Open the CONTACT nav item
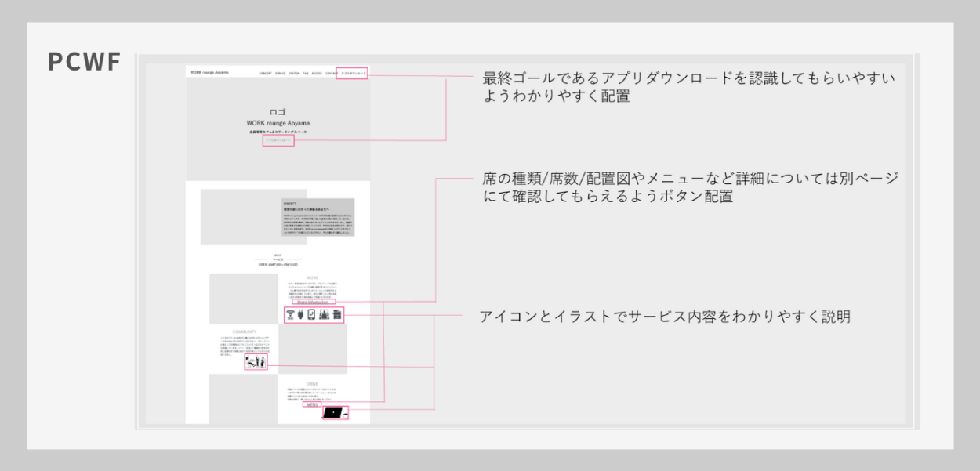The image size is (980, 471). 331,73
